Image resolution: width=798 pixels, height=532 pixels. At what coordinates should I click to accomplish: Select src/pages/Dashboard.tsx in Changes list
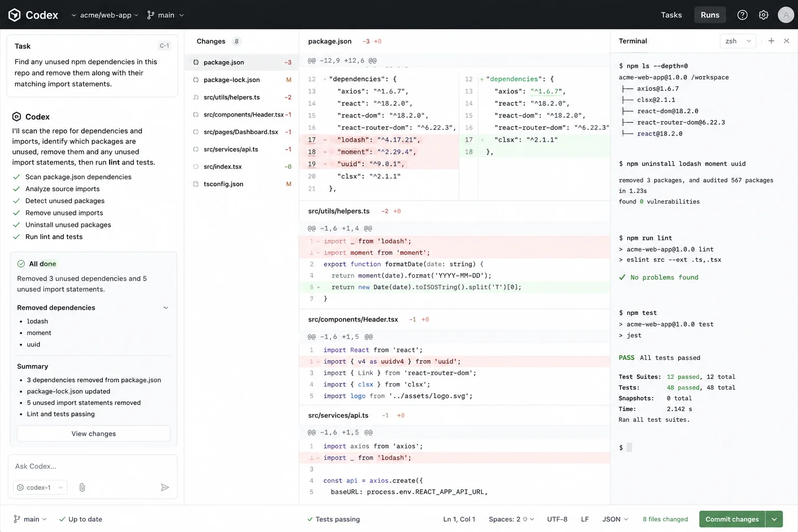click(242, 132)
